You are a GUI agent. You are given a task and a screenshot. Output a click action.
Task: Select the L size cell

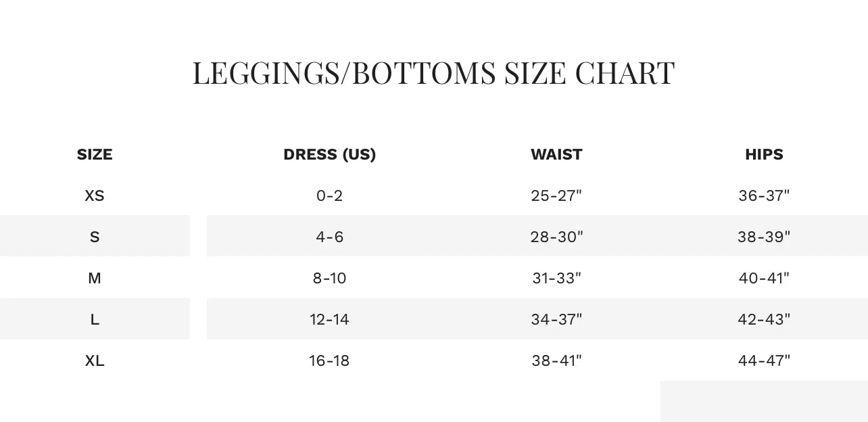[x=95, y=319]
